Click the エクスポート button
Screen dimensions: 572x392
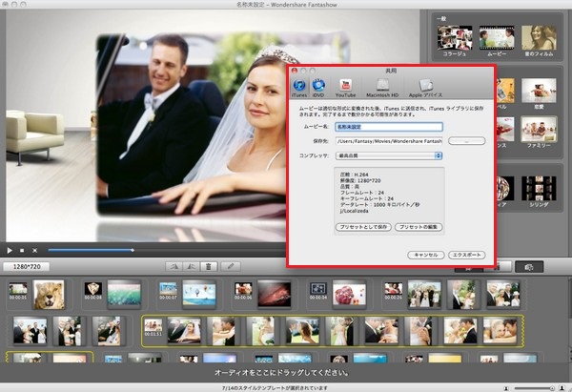pyautogui.click(x=466, y=255)
